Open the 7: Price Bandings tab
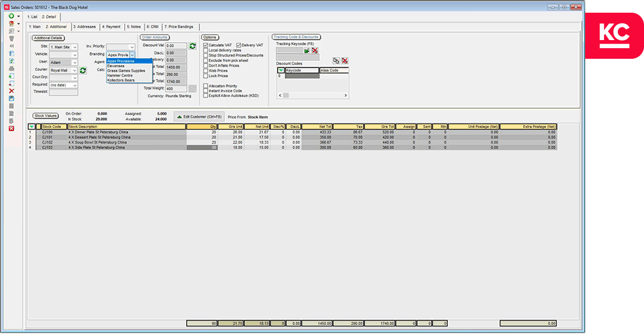The image size is (644, 334). [179, 27]
